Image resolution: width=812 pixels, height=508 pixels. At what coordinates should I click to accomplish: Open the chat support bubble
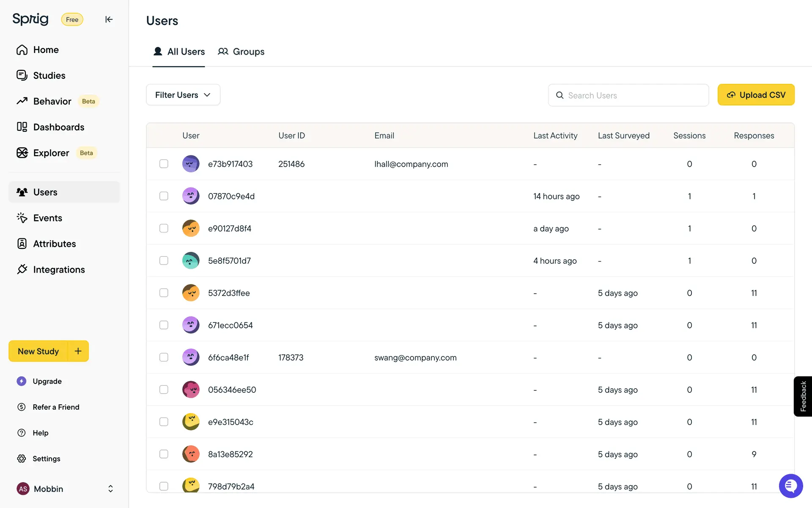point(790,486)
